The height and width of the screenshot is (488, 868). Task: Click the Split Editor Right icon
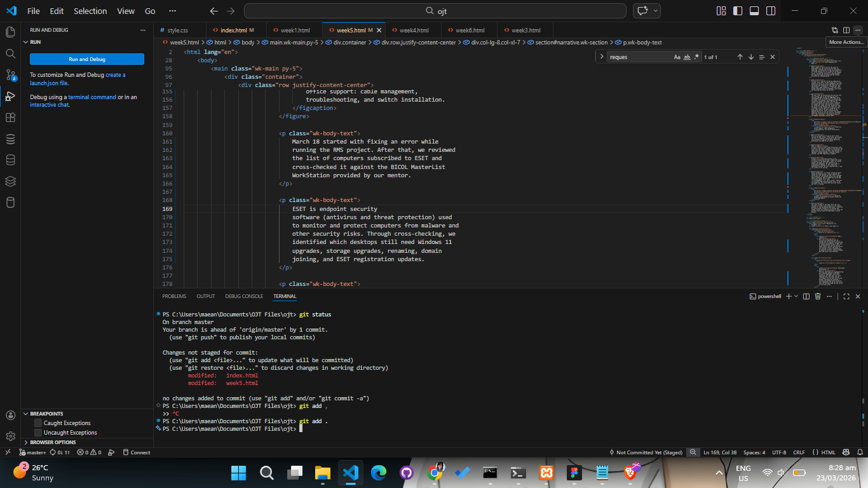(x=846, y=30)
